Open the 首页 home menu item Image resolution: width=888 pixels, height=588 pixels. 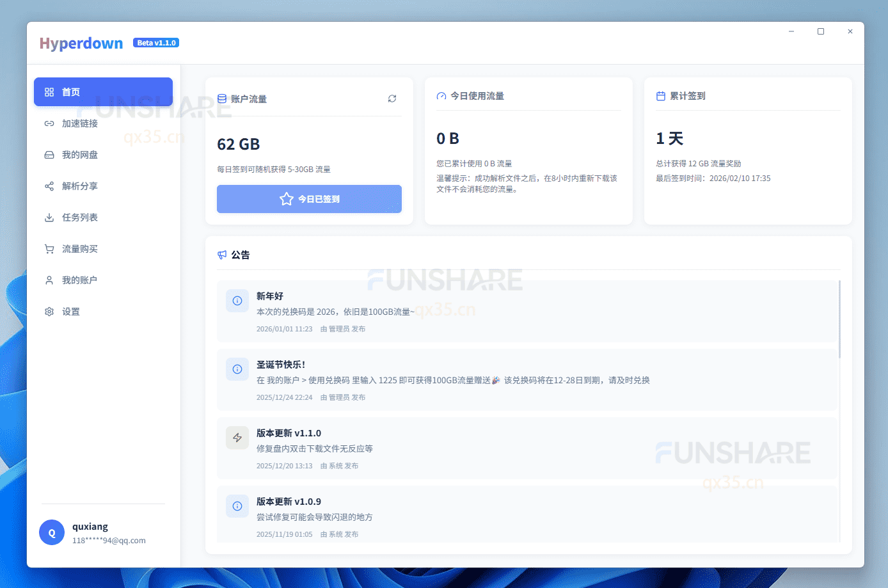(103, 92)
